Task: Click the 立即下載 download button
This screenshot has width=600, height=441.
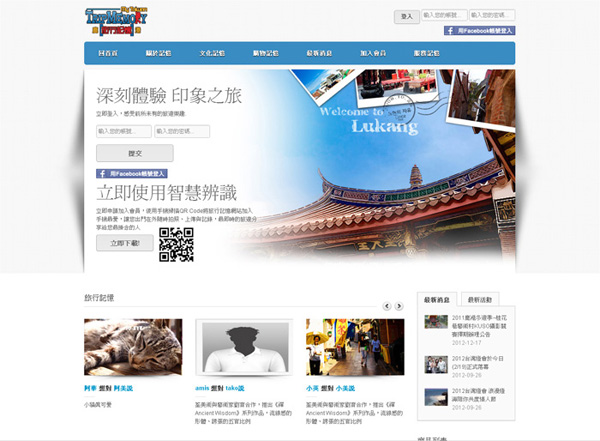Action: [125, 243]
